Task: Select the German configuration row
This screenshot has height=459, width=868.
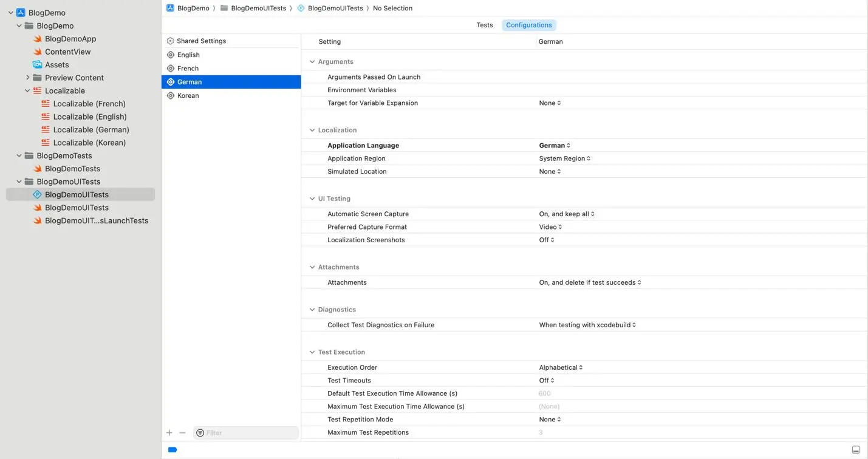Action: [x=231, y=82]
